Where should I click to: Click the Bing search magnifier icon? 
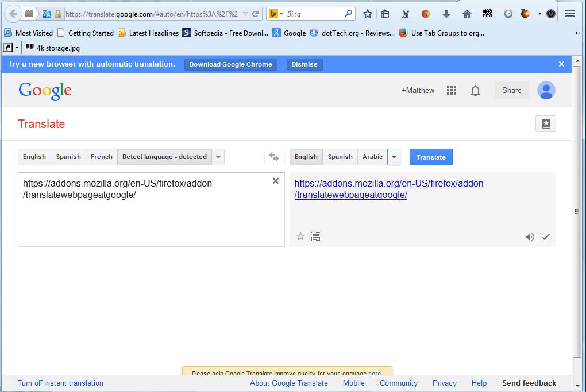(x=348, y=14)
